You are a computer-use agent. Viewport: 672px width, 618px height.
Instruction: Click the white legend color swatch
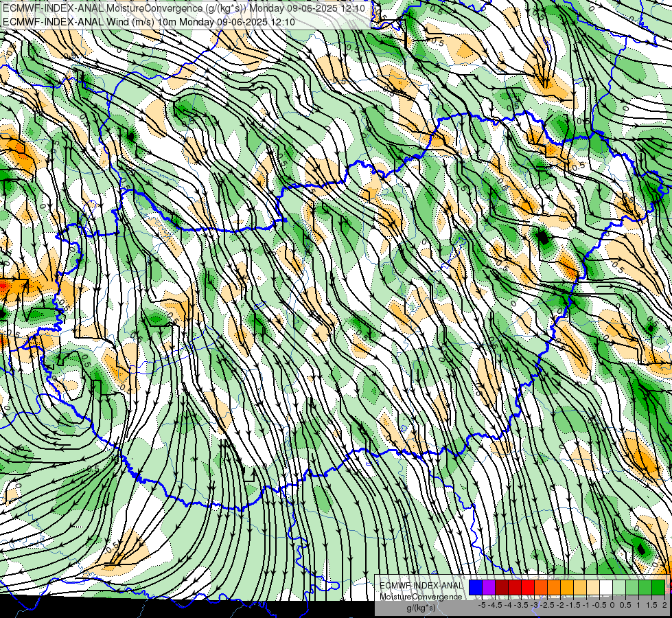(606, 587)
